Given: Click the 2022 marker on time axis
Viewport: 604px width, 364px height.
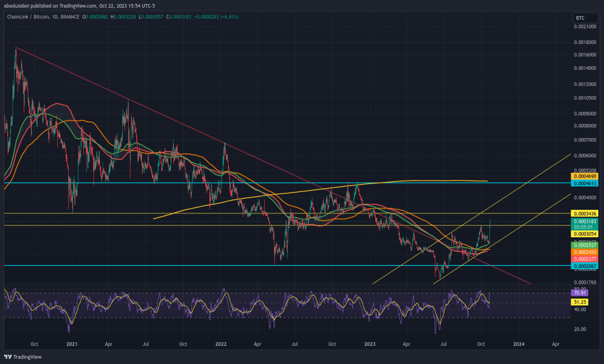Looking at the screenshot, I should (x=221, y=344).
